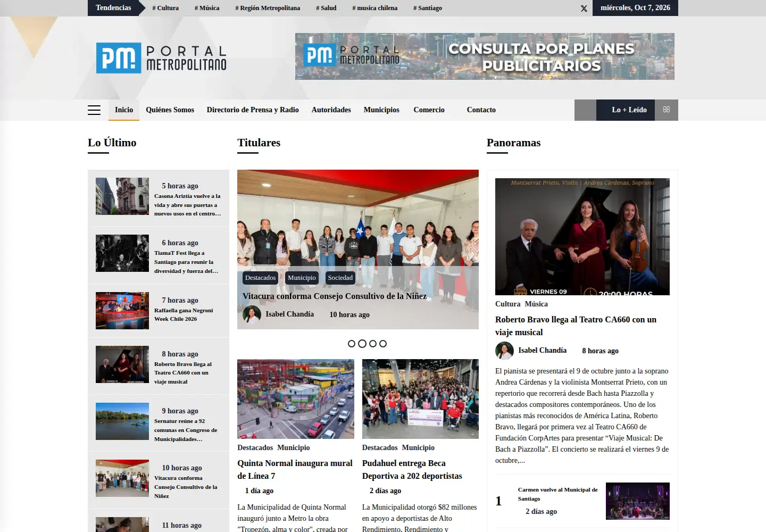Read TiamaT Fest llega a Santiago headline
Image resolution: width=766 pixels, height=532 pixels.
point(186,262)
